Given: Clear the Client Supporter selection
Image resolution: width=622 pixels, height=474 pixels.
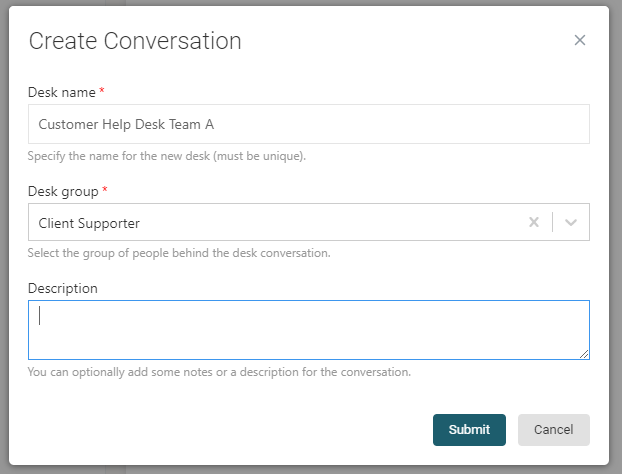Looking at the screenshot, I should [x=534, y=223].
